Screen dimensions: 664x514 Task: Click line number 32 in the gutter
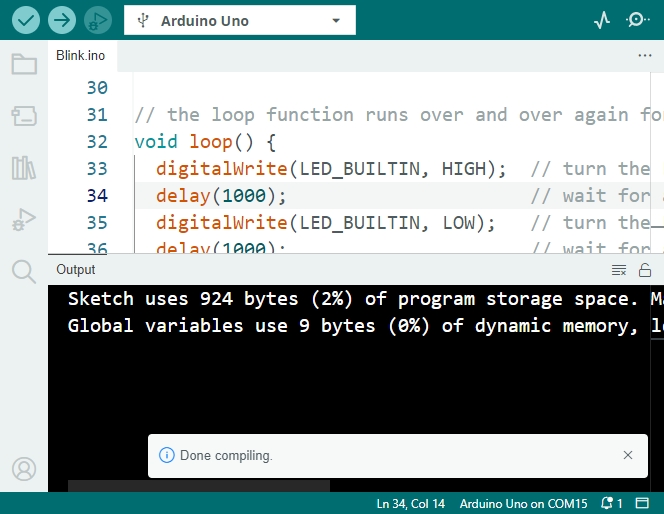point(97,142)
